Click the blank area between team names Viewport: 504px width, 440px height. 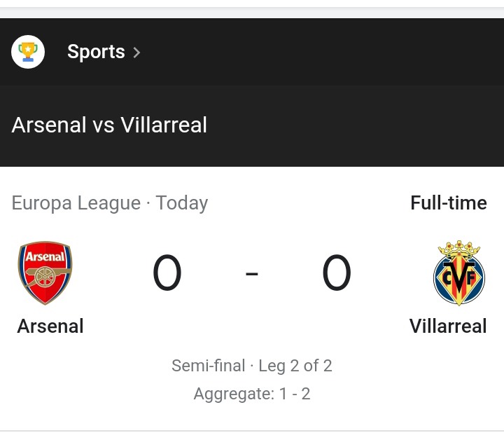(x=246, y=326)
